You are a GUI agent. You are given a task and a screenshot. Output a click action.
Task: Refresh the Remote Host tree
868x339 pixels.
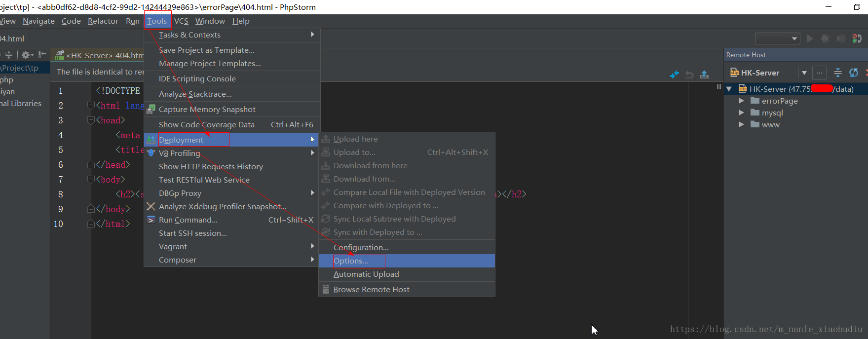[854, 73]
